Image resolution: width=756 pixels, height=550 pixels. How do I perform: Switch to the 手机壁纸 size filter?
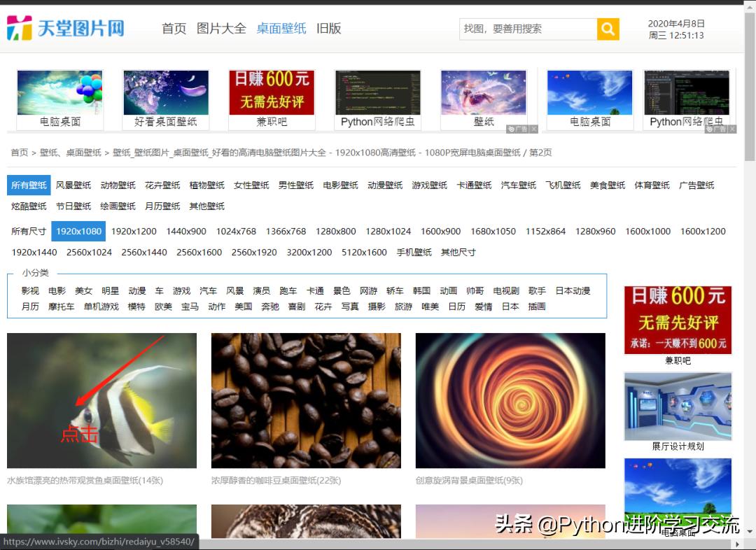point(413,253)
